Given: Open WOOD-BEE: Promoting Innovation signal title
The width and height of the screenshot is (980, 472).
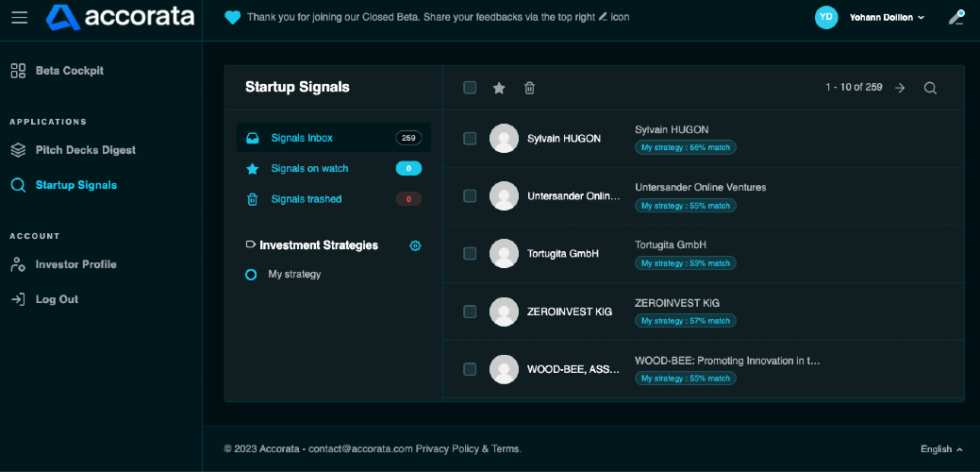Looking at the screenshot, I should (x=727, y=361).
